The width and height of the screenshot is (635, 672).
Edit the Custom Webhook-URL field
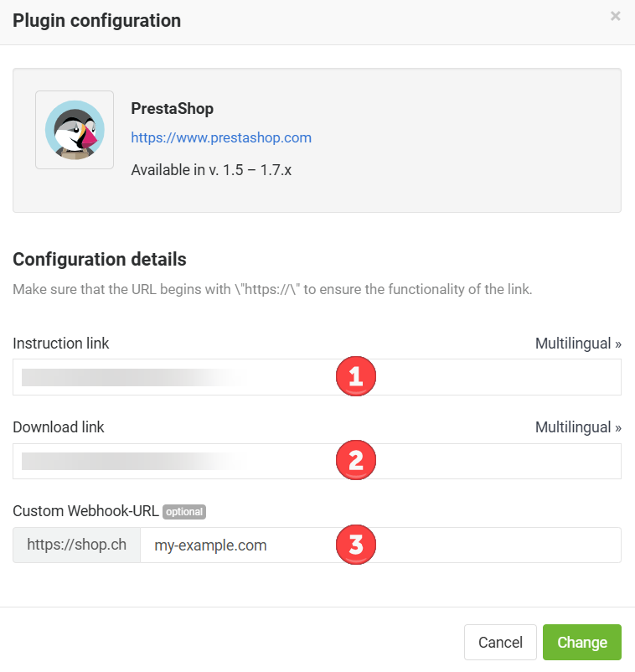(x=380, y=545)
